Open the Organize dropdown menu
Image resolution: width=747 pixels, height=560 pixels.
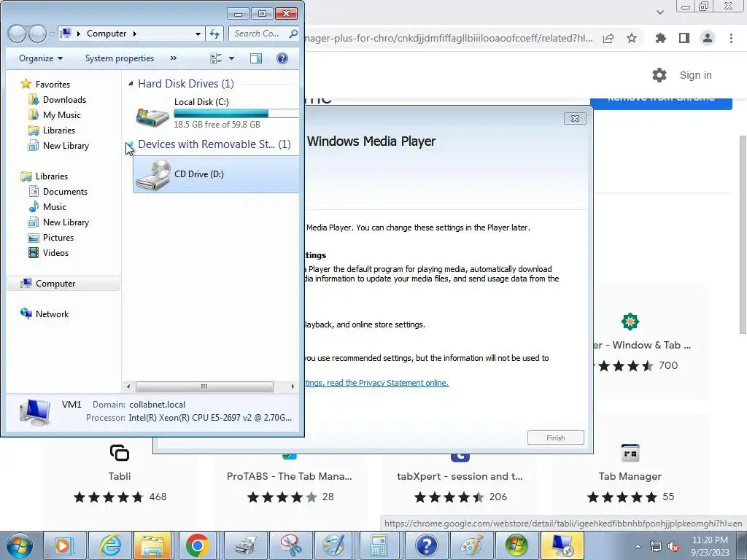[x=41, y=58]
